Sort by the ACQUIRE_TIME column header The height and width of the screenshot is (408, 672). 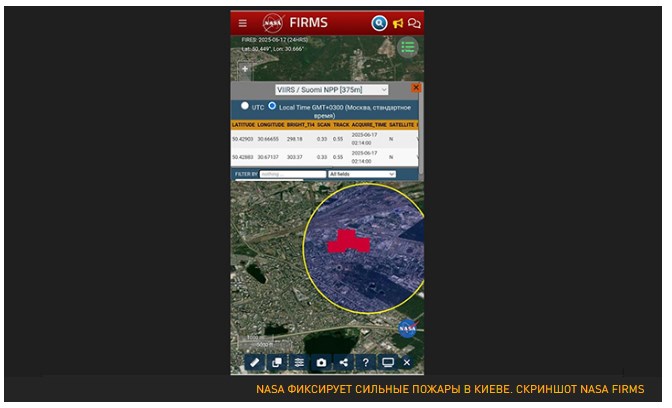coord(369,125)
